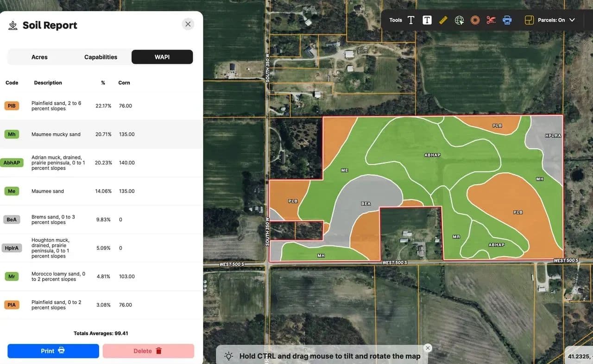Viewport: 593px width, 364px height.
Task: Select the plain text tool
Action: [x=411, y=20]
